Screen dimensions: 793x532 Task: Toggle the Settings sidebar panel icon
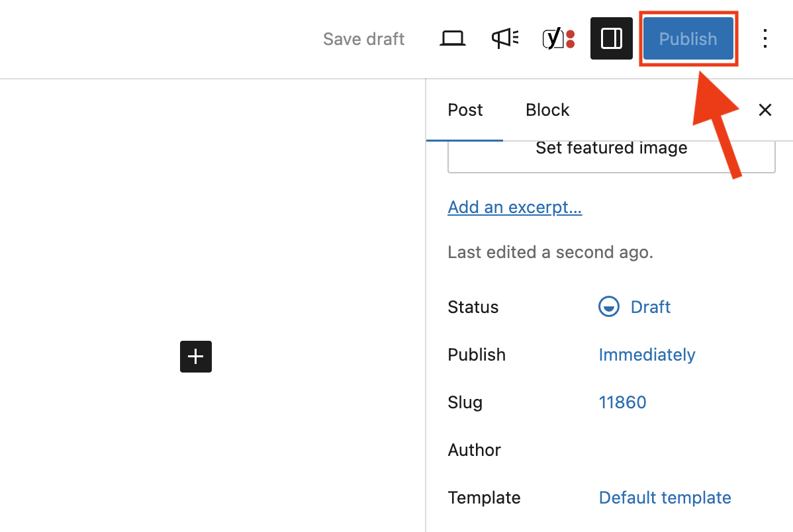(x=611, y=39)
